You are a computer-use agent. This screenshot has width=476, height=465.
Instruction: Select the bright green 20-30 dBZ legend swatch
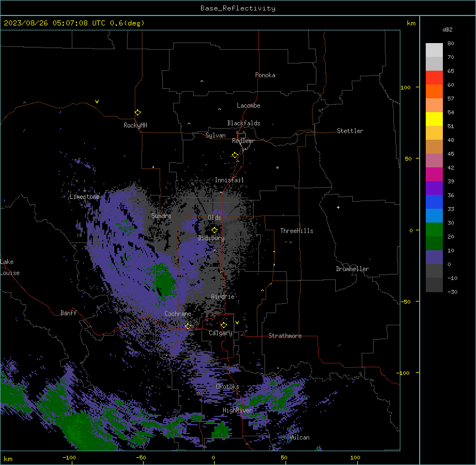coord(434,230)
